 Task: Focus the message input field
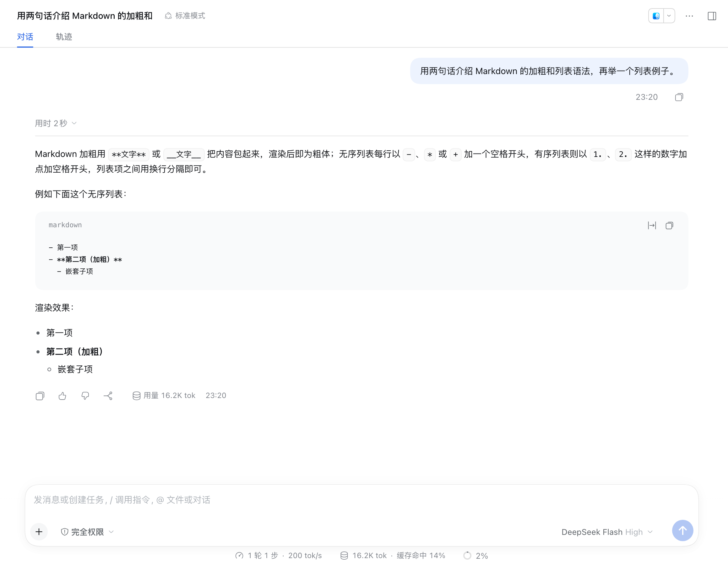click(362, 500)
